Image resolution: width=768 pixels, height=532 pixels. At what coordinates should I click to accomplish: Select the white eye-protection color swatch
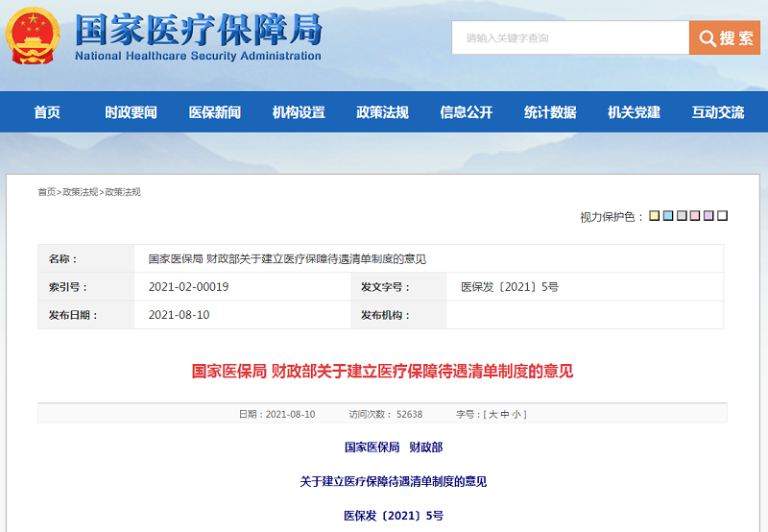coord(723,215)
